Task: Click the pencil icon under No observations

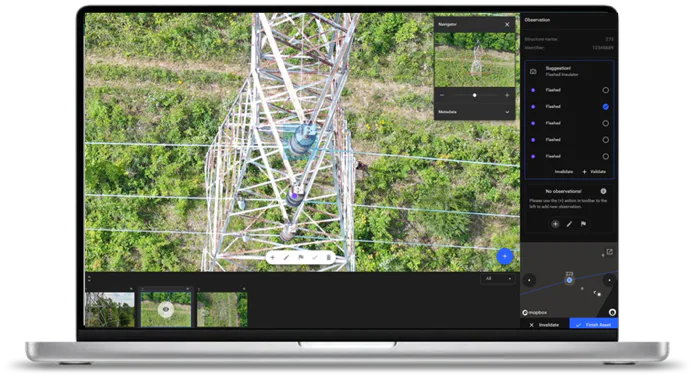Action: pyautogui.click(x=569, y=224)
